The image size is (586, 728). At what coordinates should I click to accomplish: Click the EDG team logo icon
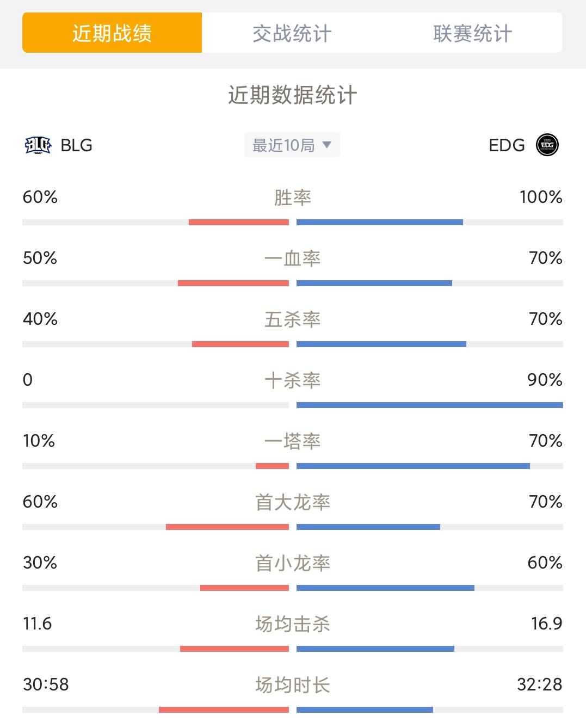547,145
